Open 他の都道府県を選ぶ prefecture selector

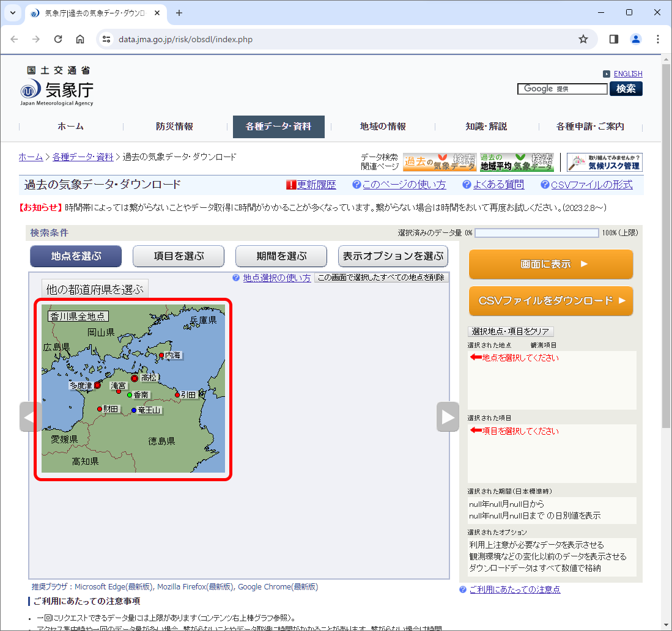coord(95,289)
